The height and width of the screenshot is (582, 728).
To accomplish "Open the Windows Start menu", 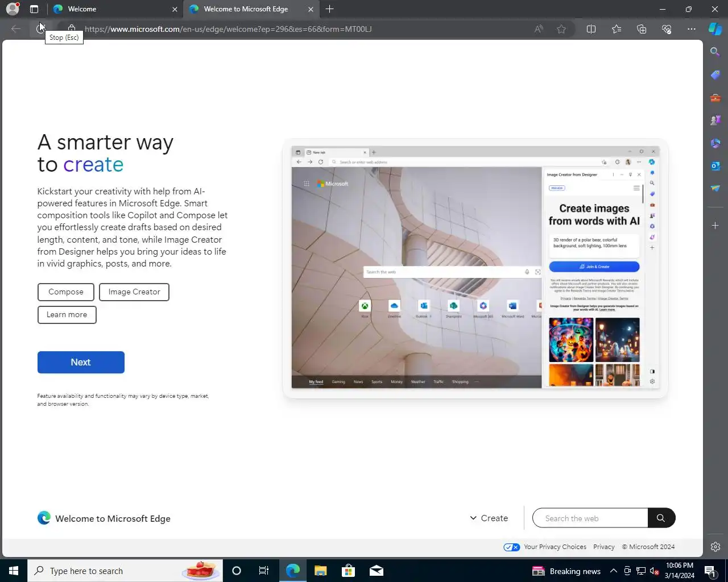I will [14, 571].
